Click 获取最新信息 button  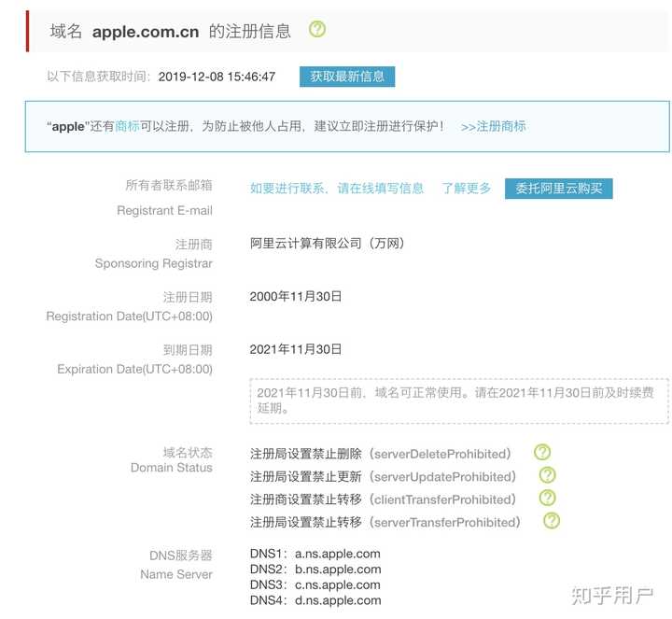(347, 77)
